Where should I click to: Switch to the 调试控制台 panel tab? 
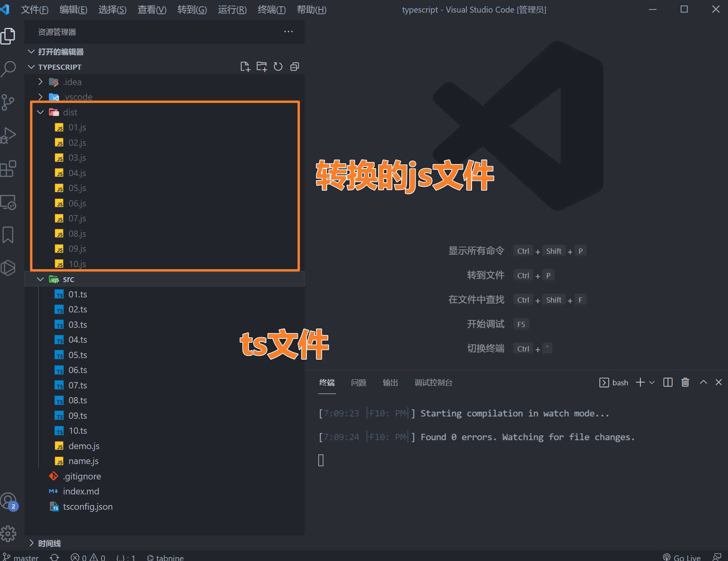click(433, 383)
